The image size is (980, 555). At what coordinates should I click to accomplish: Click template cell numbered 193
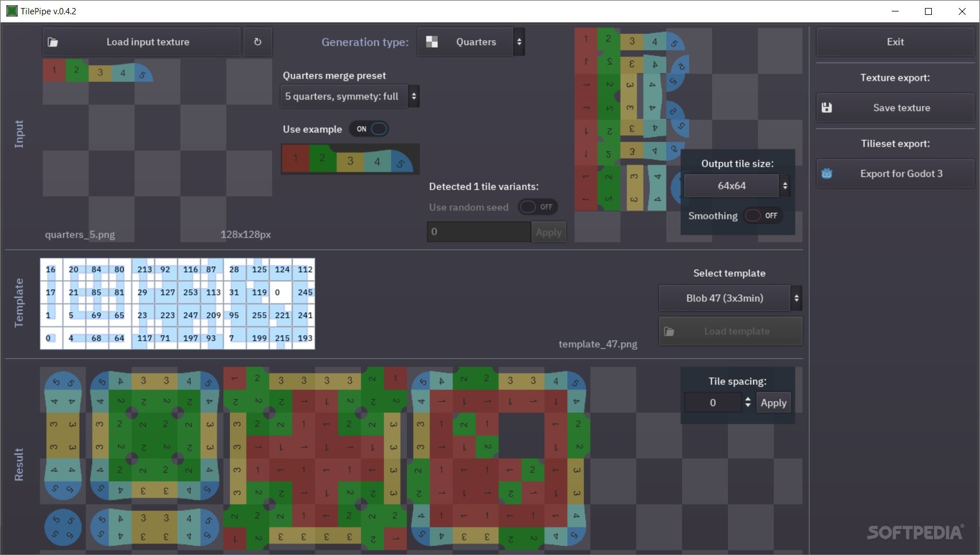(x=304, y=338)
